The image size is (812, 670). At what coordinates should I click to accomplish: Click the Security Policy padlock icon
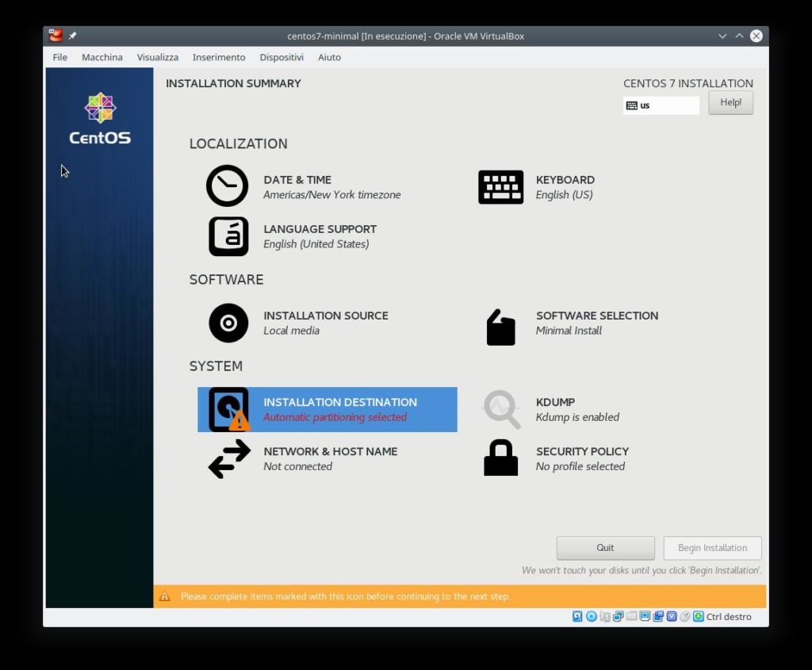[500, 458]
